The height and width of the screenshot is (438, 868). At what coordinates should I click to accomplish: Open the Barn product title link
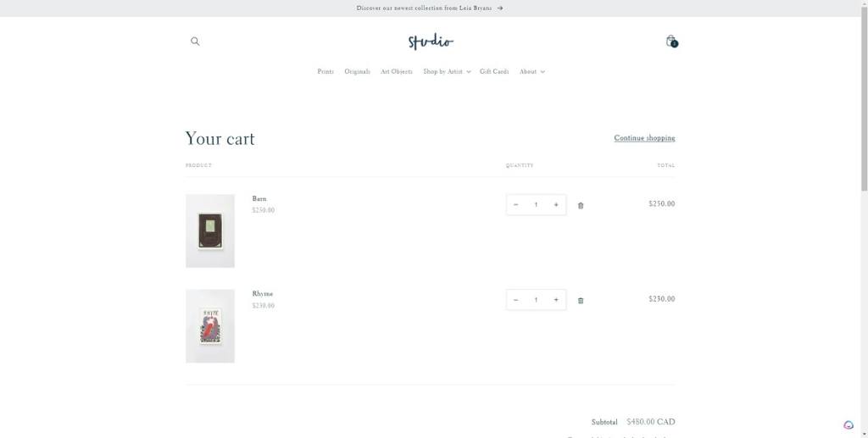click(259, 198)
